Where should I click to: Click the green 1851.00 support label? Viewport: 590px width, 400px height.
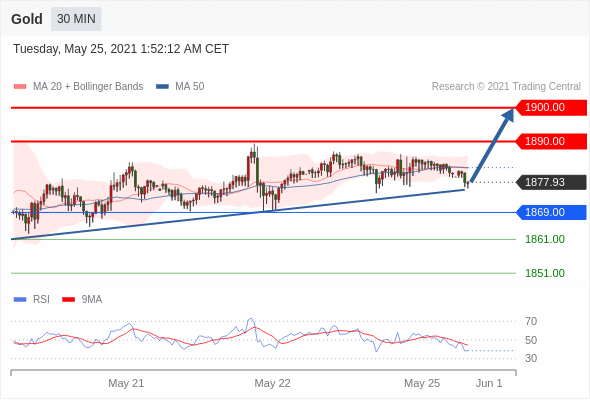[x=545, y=273]
